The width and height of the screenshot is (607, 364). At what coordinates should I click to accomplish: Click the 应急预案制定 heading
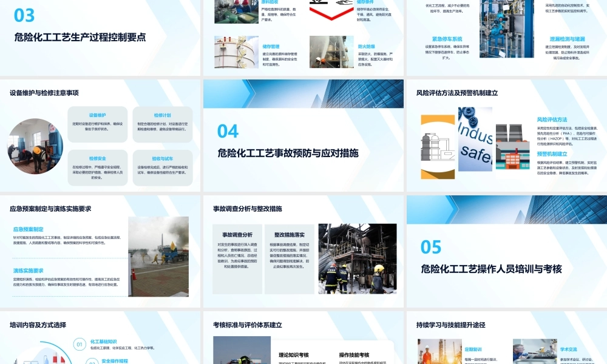tap(29, 229)
